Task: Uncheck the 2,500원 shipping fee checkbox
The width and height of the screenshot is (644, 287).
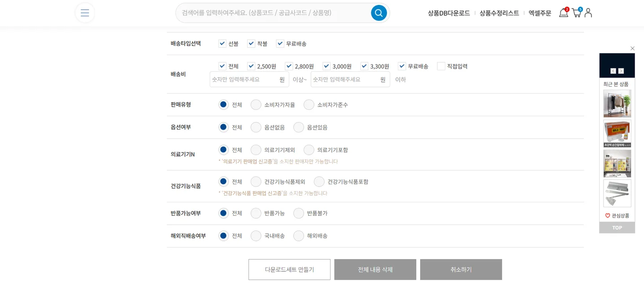Action: coord(251,66)
